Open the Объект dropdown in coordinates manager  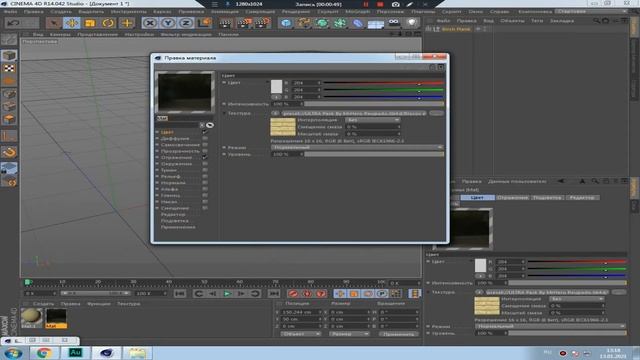click(300, 334)
